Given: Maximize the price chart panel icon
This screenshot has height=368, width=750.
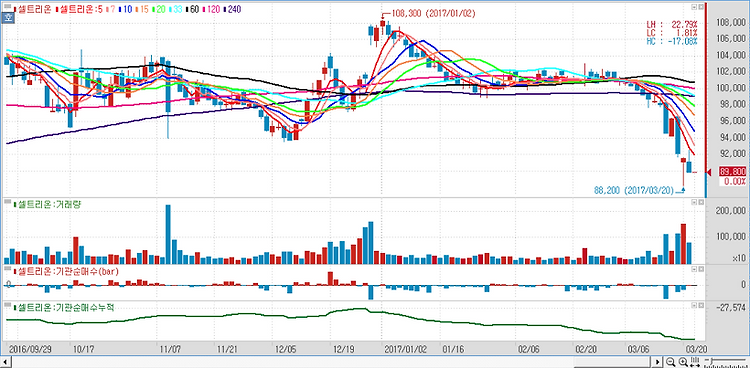Looking at the screenshot, I should point(701,8).
